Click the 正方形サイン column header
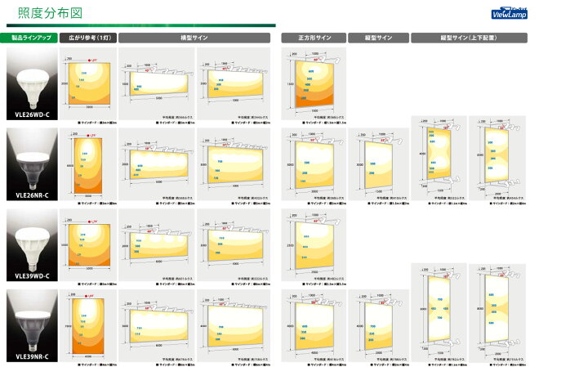This screenshot has height=385, width=588. coord(314,38)
